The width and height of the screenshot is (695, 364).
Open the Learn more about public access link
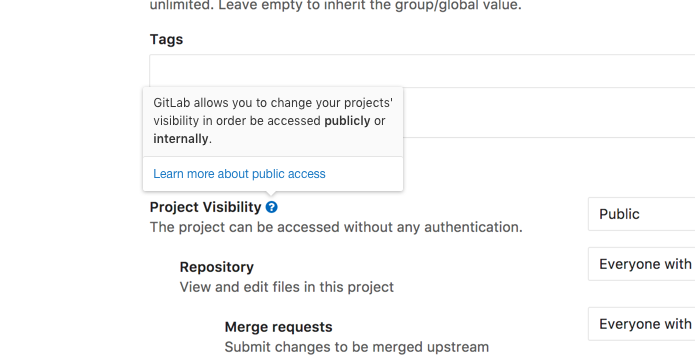tap(239, 174)
